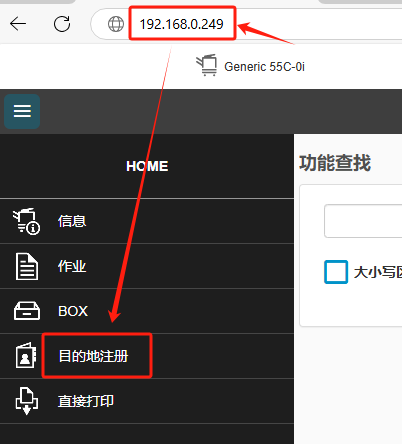The width and height of the screenshot is (402, 444).
Task: Open the 信息 menu entry
Action: (147, 221)
